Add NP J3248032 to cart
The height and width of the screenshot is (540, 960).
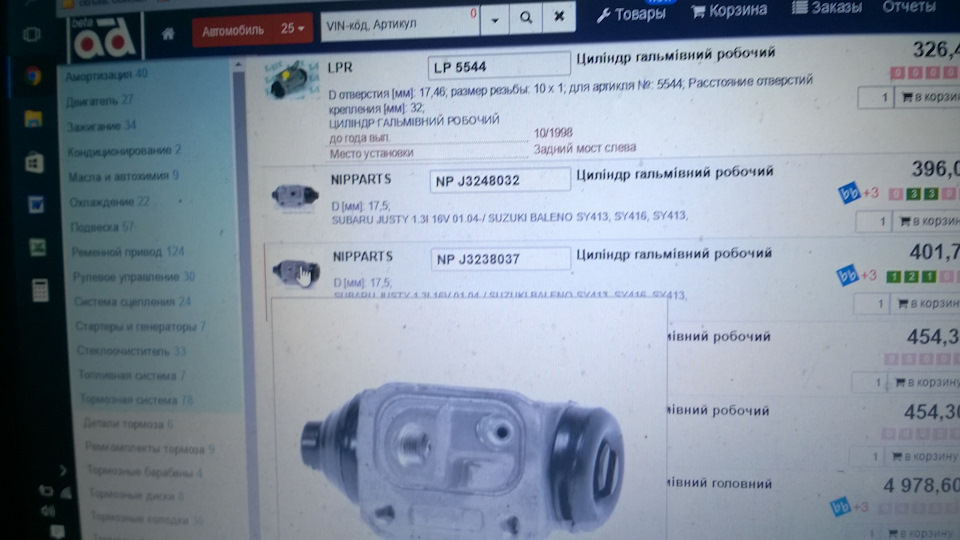(x=928, y=221)
